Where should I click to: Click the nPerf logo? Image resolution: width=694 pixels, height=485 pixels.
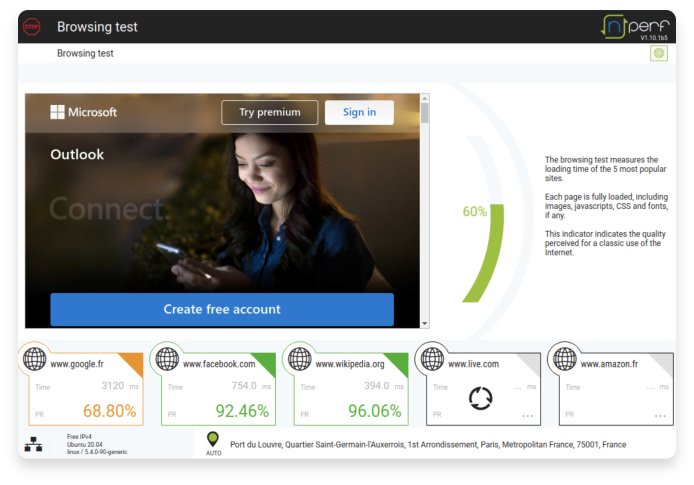pos(635,27)
